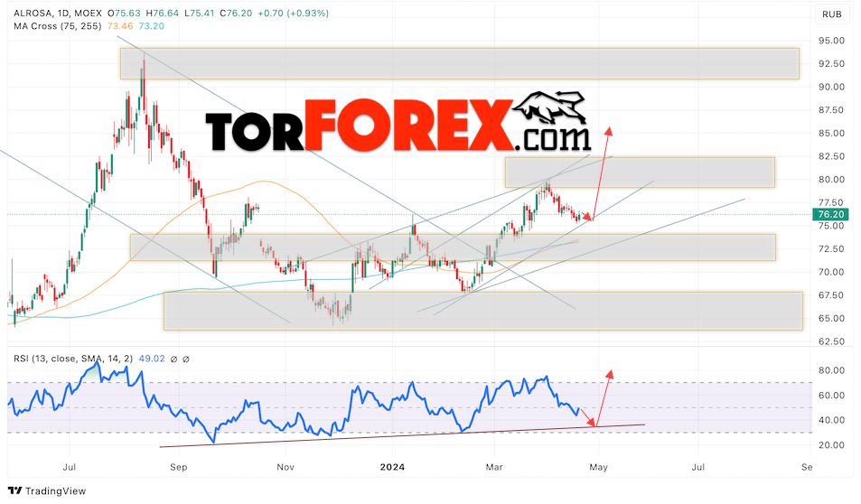Click the 72.50 price axis label
The height and width of the screenshot is (504, 861).
click(831, 248)
